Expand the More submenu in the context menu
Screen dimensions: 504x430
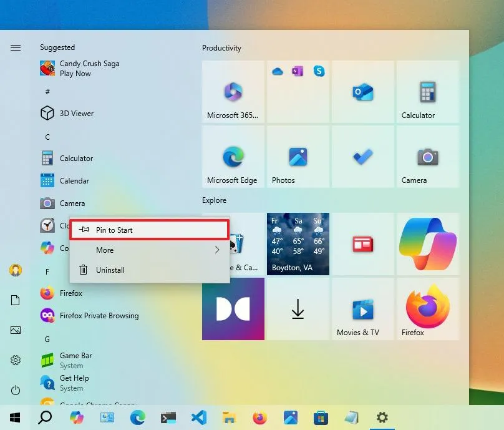[x=150, y=250]
